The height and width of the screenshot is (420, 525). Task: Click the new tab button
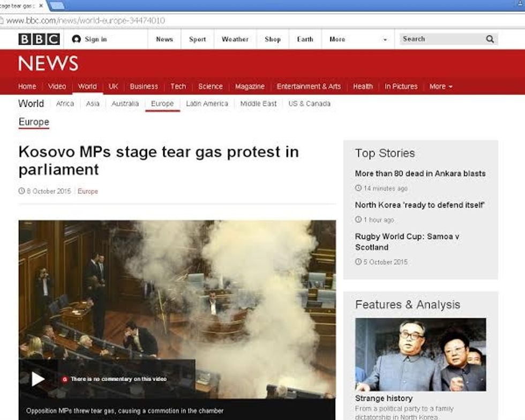pos(57,6)
